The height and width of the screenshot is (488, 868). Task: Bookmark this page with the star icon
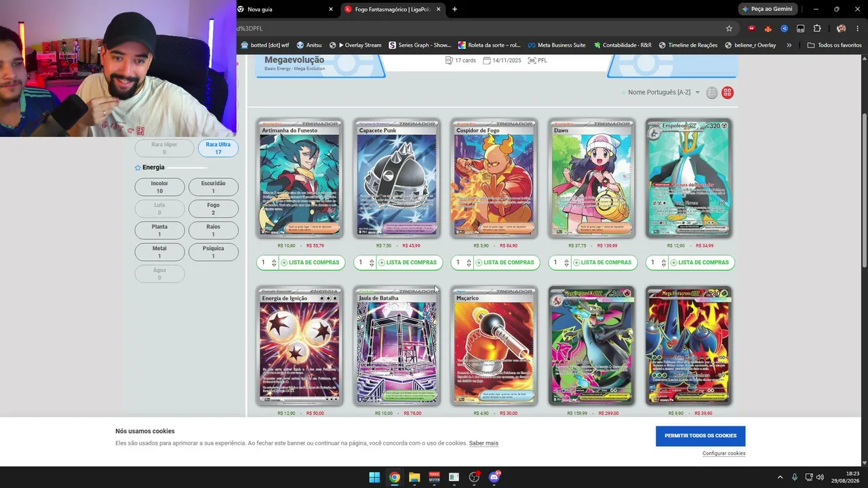tap(729, 28)
